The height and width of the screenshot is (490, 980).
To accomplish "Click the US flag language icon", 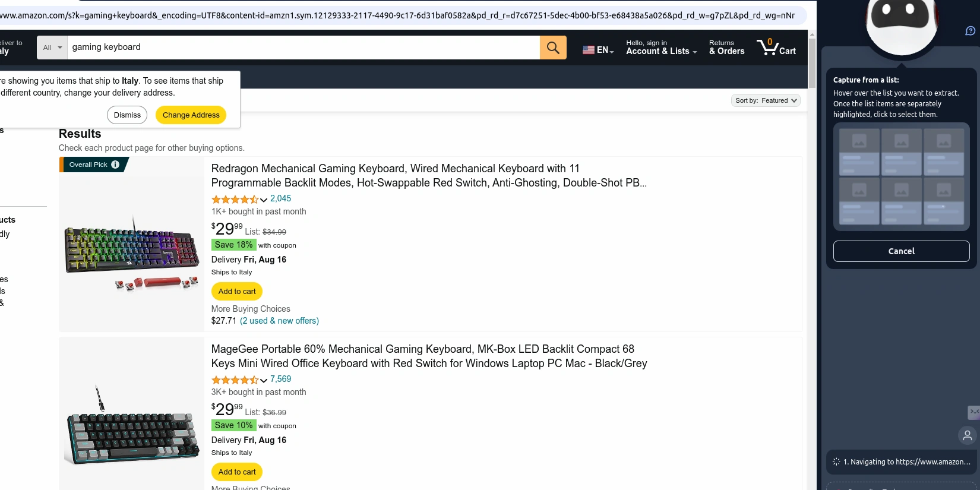I will click(x=588, y=50).
